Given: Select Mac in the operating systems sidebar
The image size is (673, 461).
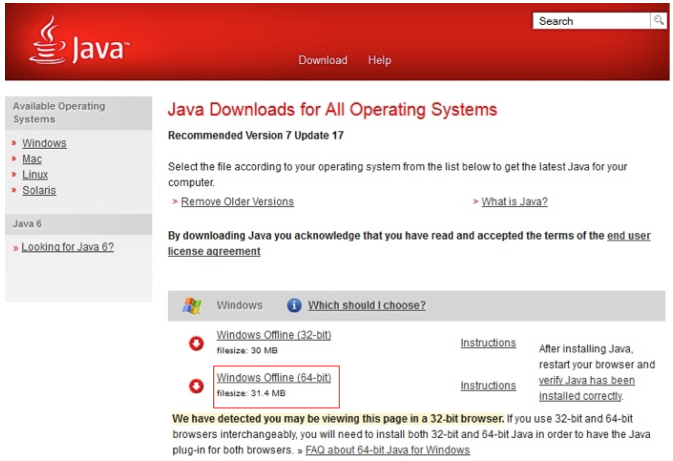Looking at the screenshot, I should point(32,159).
